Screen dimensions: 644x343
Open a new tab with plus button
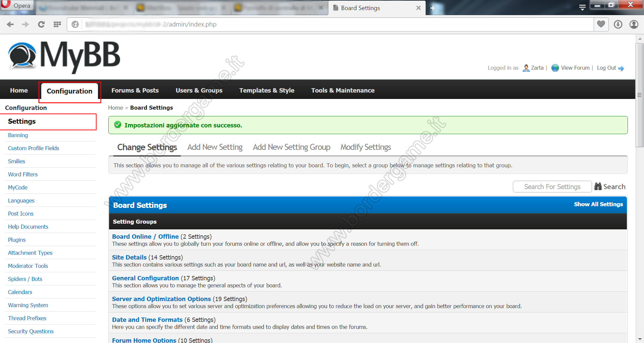pos(433,8)
